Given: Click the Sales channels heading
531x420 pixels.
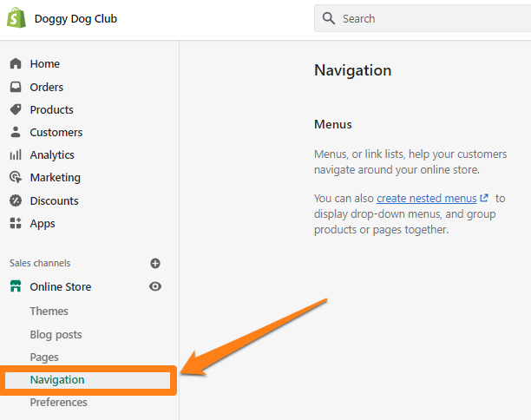Looking at the screenshot, I should pos(40,263).
